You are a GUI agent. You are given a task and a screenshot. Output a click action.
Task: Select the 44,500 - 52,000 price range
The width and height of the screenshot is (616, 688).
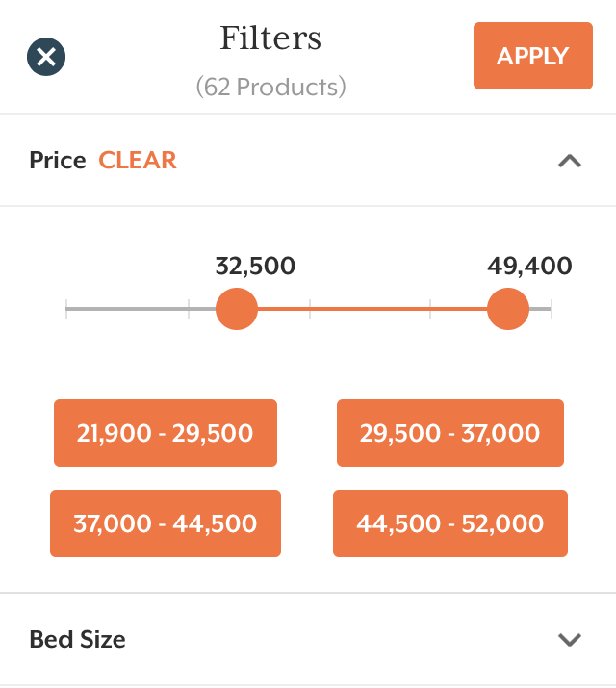[450, 523]
